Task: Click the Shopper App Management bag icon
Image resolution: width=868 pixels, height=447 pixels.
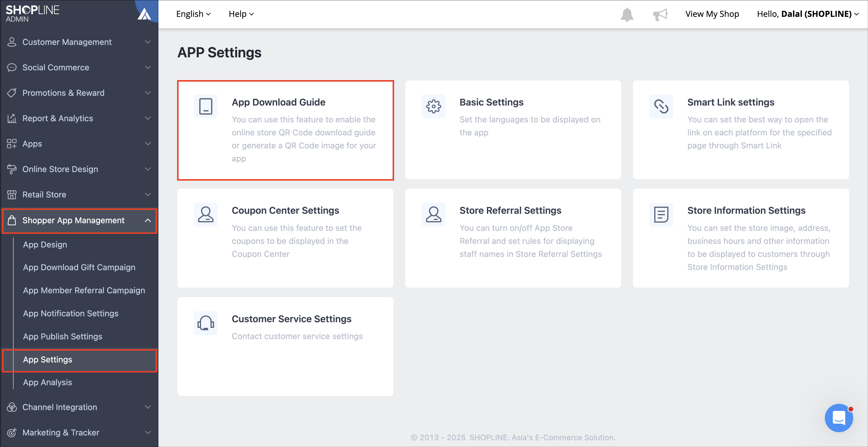Action: 12,220
